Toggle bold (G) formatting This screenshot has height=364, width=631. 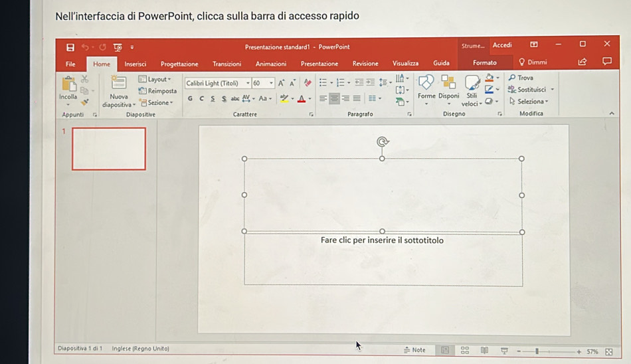click(x=191, y=99)
